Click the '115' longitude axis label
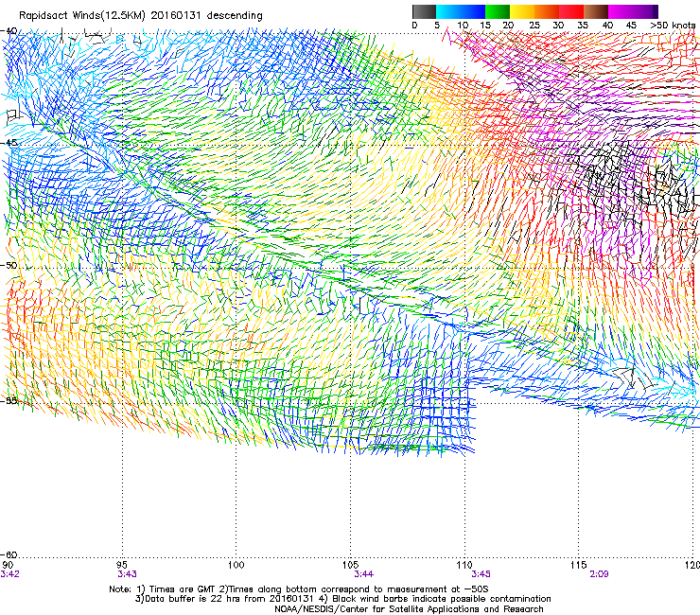The height and width of the screenshot is (615, 700). (x=579, y=566)
